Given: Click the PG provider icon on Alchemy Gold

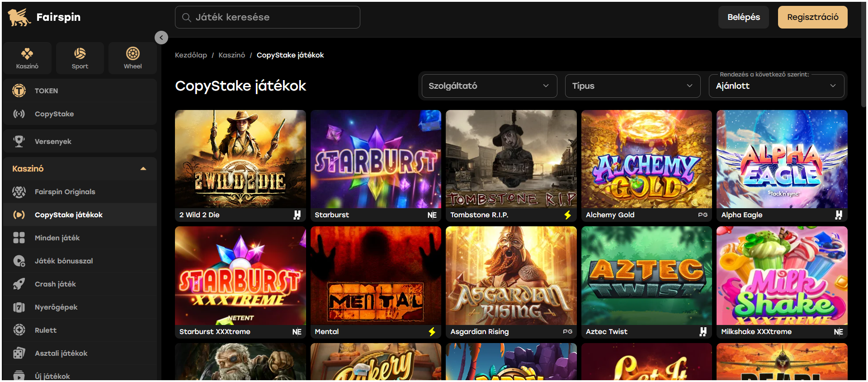Looking at the screenshot, I should pos(703,215).
